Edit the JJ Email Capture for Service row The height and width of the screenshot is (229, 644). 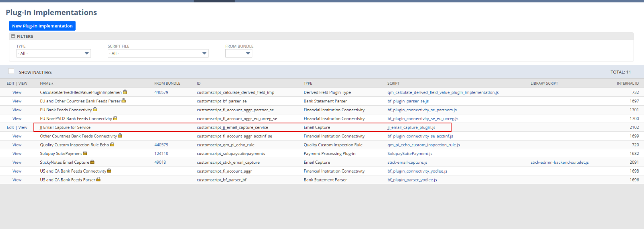(10, 127)
